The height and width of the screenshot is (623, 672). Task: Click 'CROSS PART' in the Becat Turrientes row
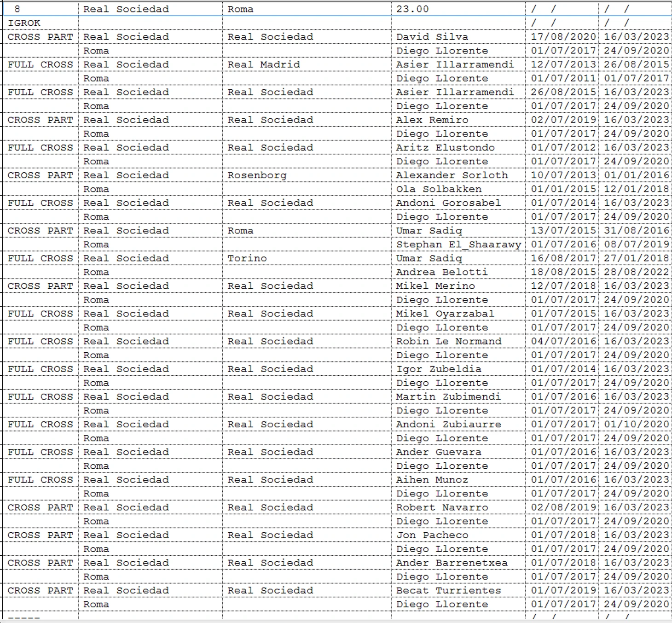point(41,590)
